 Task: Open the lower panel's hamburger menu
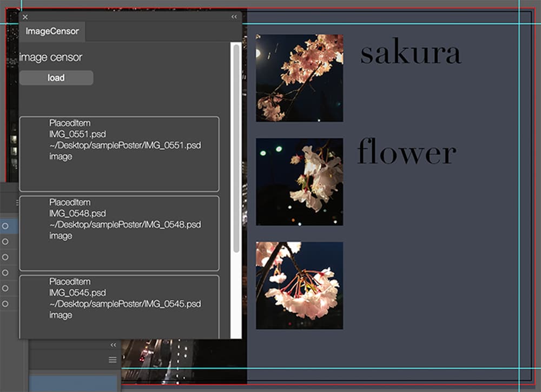pos(113,360)
